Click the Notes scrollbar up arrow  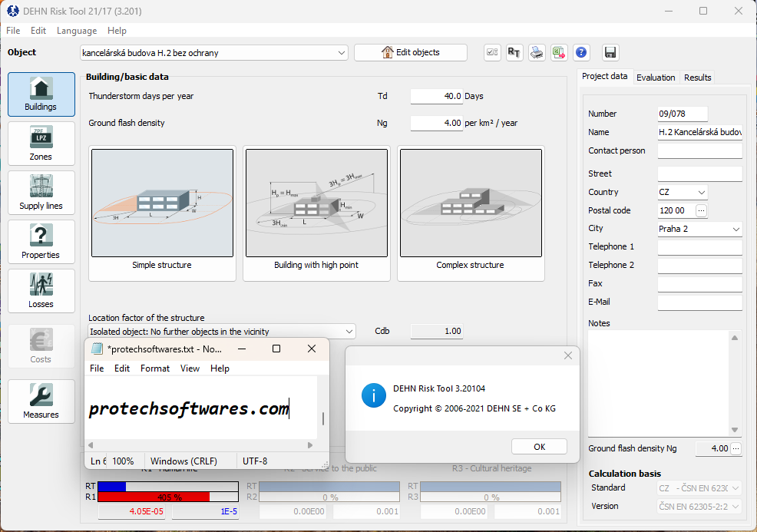735,338
